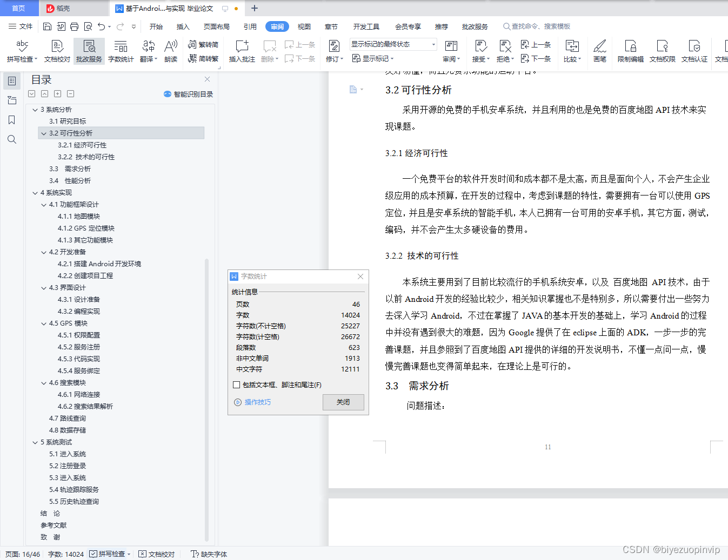Open the 批改服务 correction service tool
This screenshot has height=560, width=728.
point(89,51)
